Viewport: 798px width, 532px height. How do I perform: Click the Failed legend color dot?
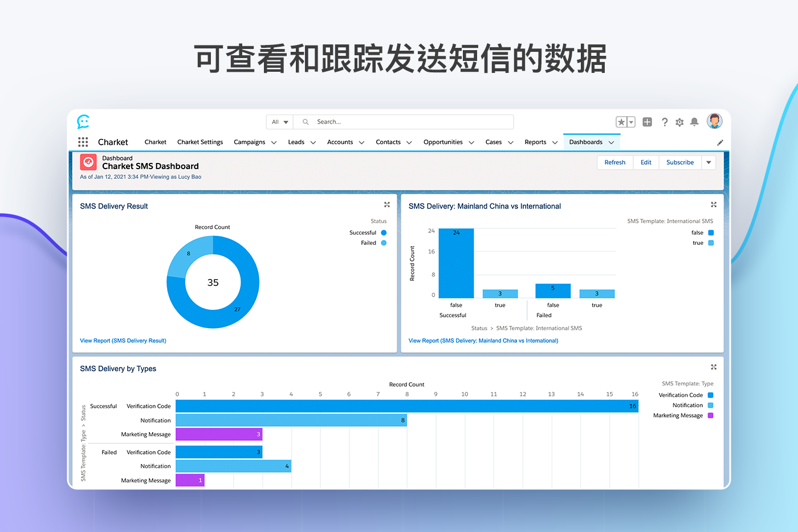click(x=384, y=243)
